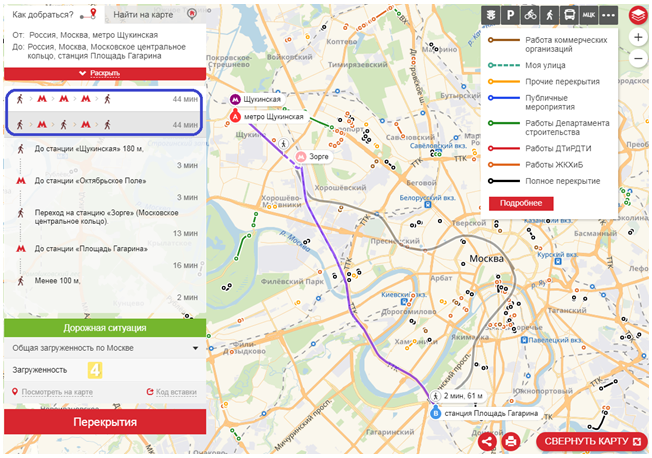Click the До: destination address field
Screen dimensions: 652x458
[x=106, y=52]
